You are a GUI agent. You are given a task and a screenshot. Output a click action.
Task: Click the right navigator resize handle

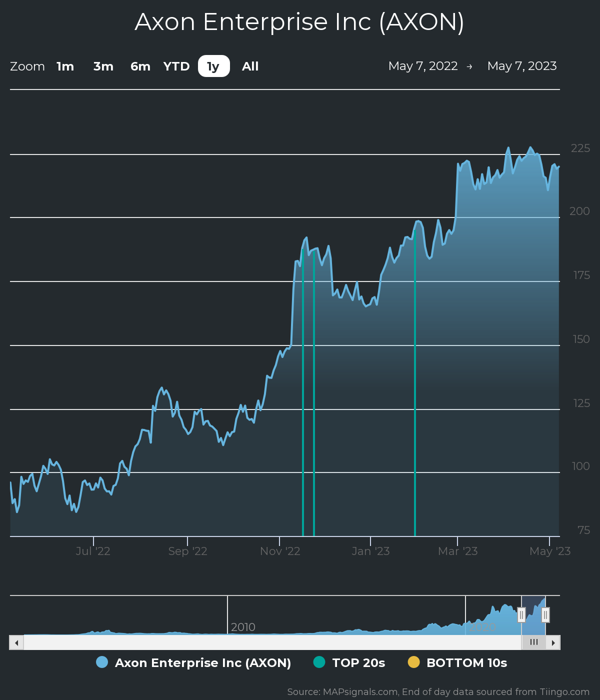545,615
